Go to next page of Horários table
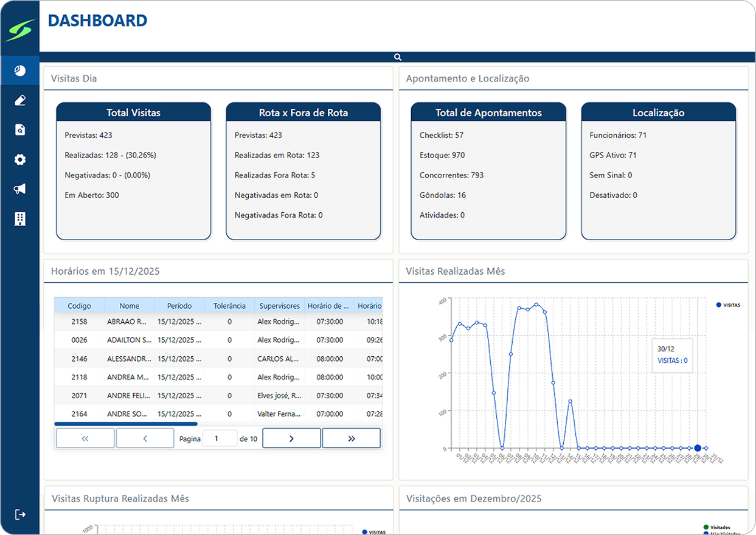This screenshot has height=535, width=756. coord(291,438)
